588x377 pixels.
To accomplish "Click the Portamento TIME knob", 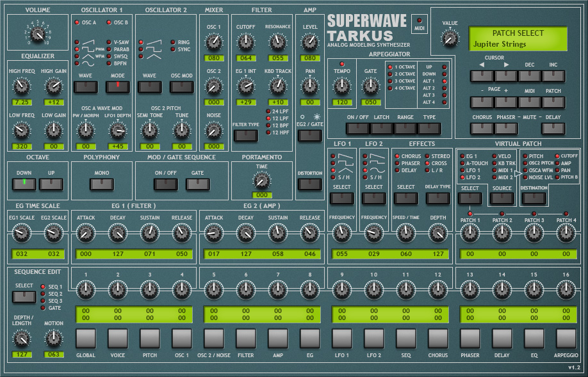I will [261, 180].
